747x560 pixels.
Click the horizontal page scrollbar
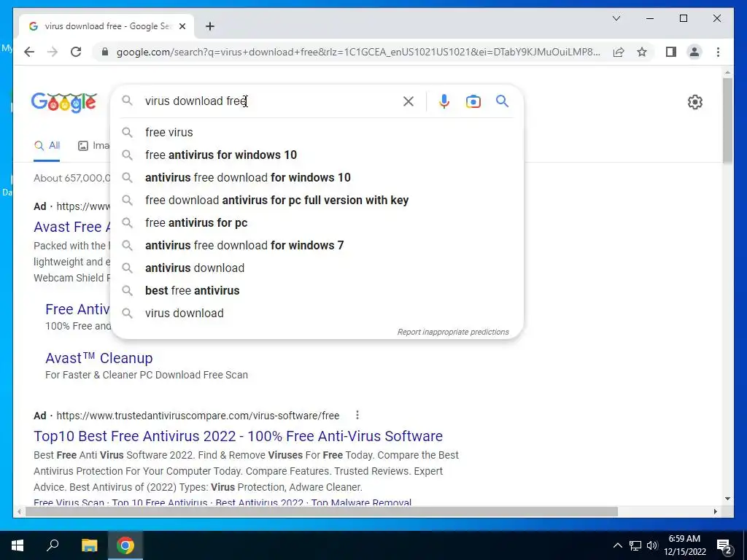point(322,512)
